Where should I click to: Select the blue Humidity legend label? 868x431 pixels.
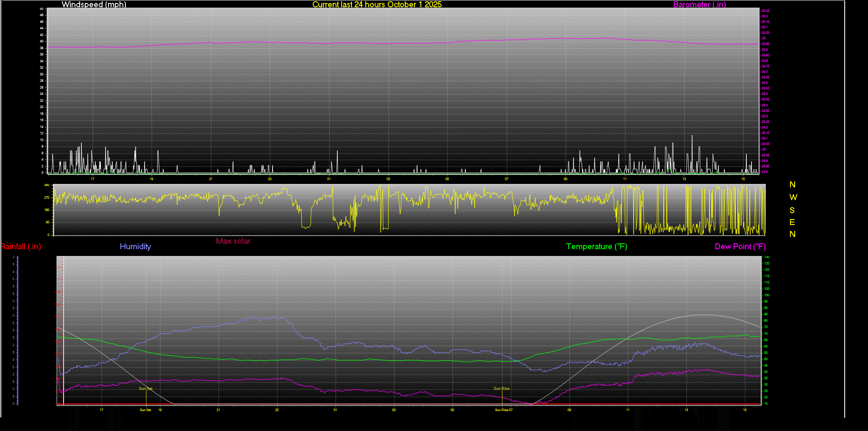135,247
